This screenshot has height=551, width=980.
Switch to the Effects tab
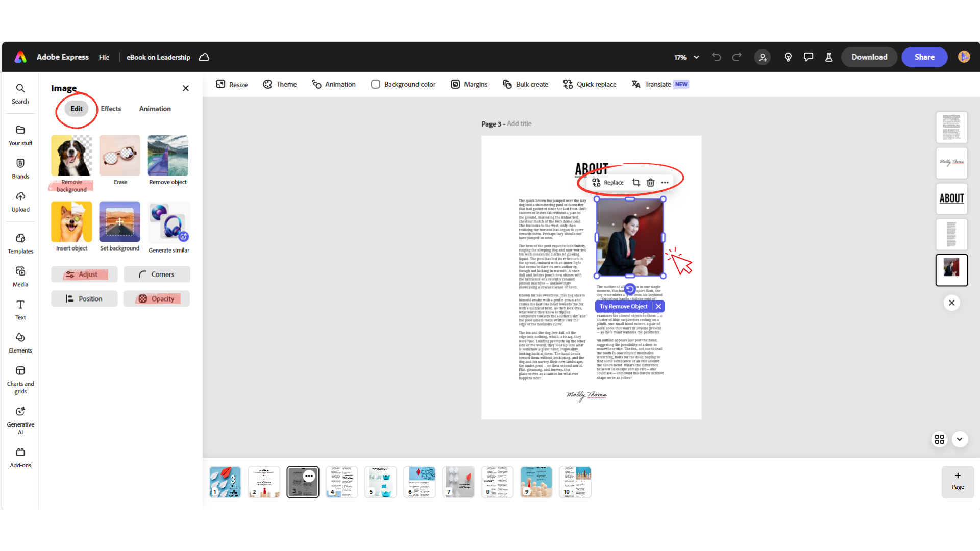111,109
